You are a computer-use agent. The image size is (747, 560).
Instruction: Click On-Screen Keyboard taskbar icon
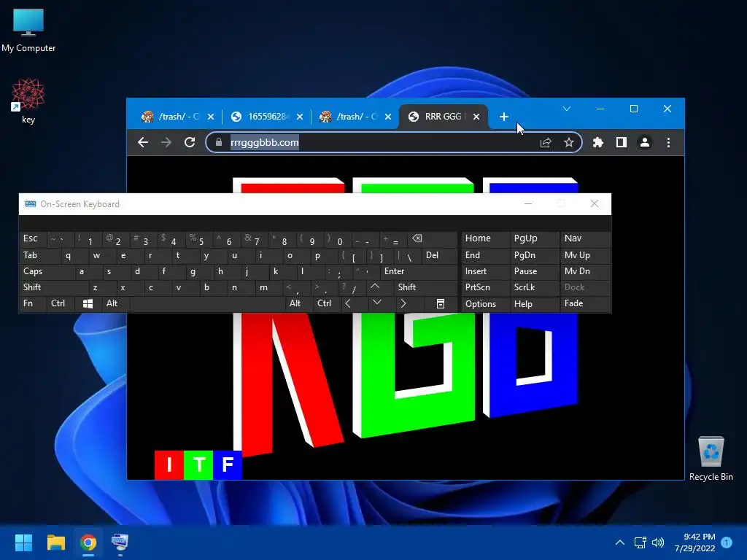coord(120,542)
